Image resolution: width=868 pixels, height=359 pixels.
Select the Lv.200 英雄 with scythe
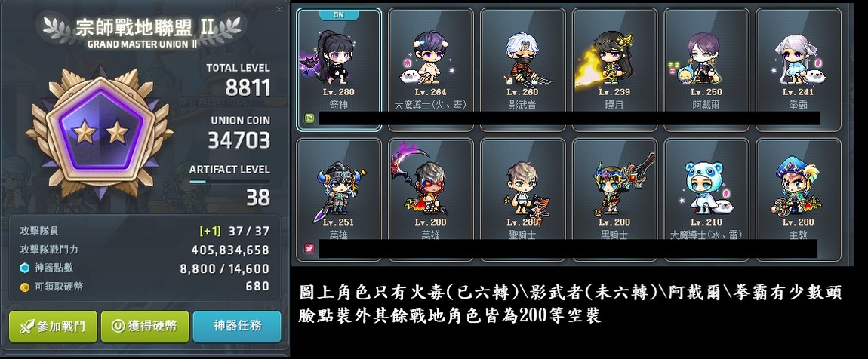[431, 200]
